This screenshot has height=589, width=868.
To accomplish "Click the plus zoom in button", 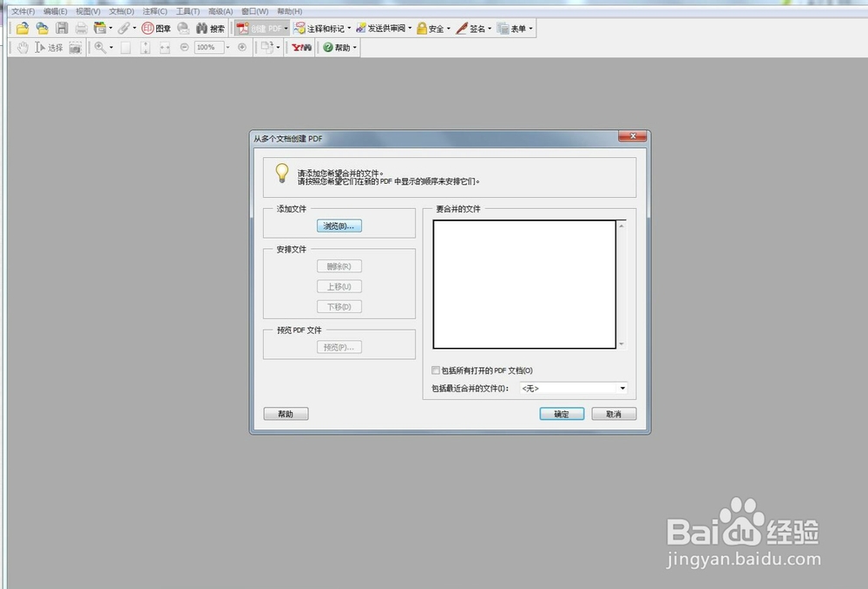I will [x=242, y=48].
